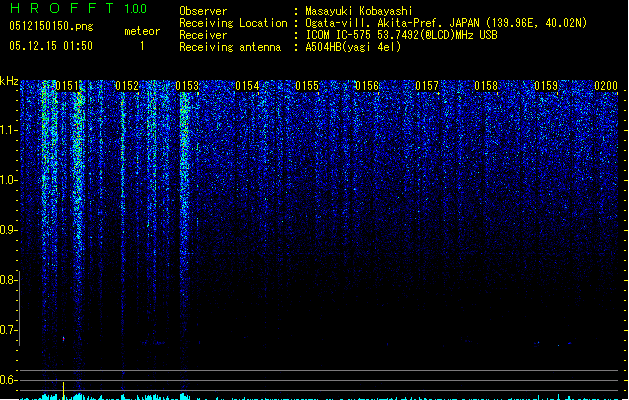Click the 0152 time marker
The height and width of the screenshot is (400, 629).
click(127, 86)
